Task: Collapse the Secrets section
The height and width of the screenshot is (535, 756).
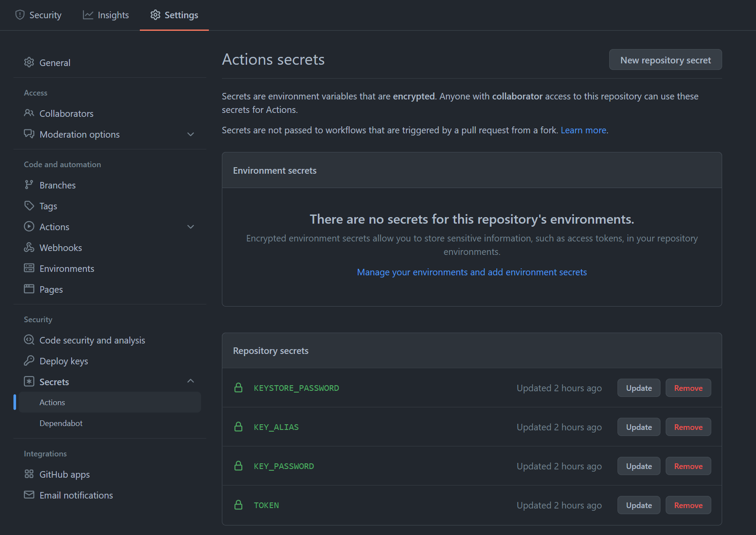Action: click(191, 380)
